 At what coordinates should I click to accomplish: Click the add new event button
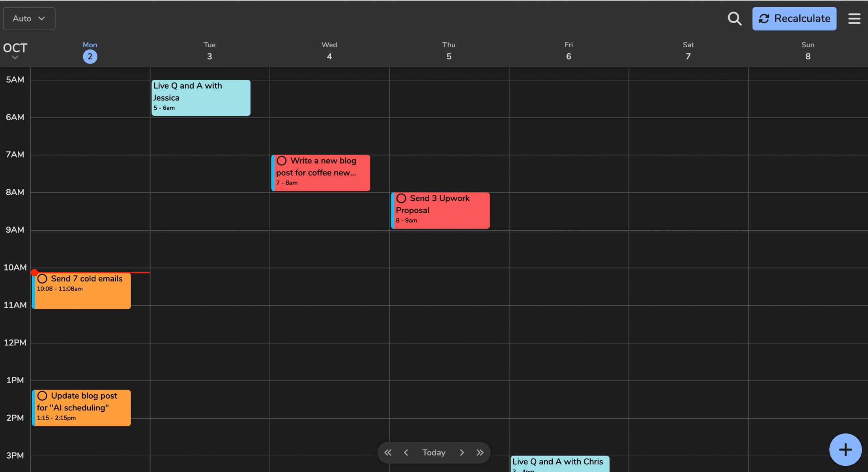coord(844,448)
